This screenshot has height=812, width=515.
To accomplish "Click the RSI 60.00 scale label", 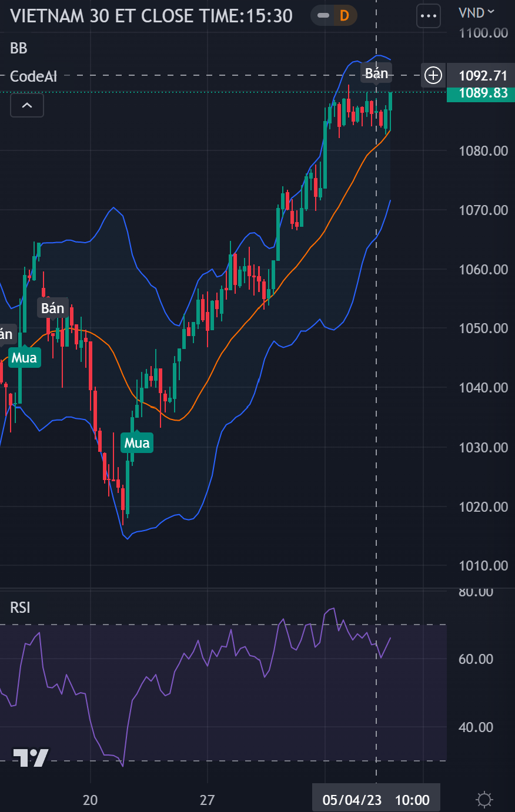I will (476, 659).
